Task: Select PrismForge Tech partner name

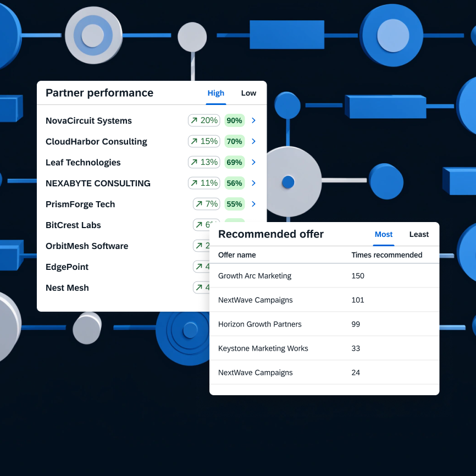Action: 80,204
